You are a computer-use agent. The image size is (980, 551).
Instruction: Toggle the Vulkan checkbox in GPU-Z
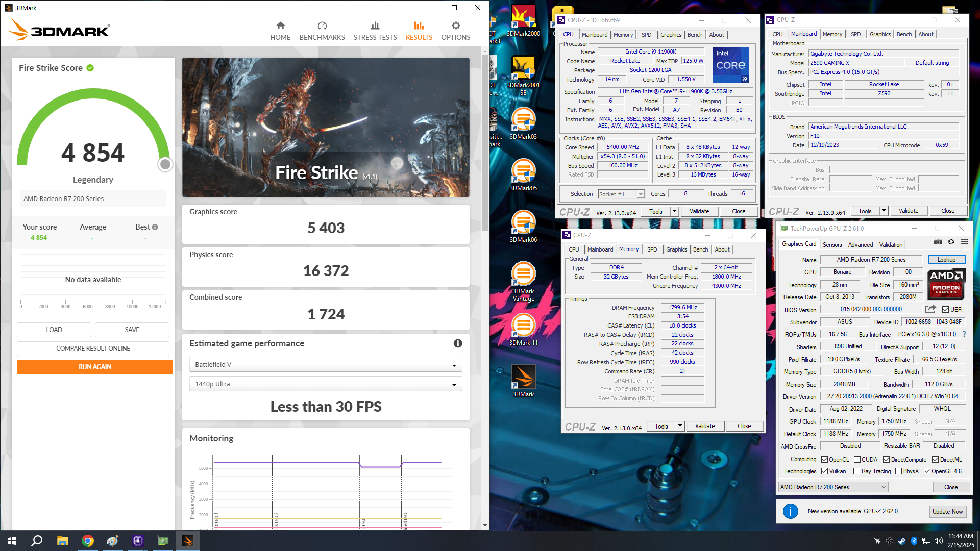point(824,471)
